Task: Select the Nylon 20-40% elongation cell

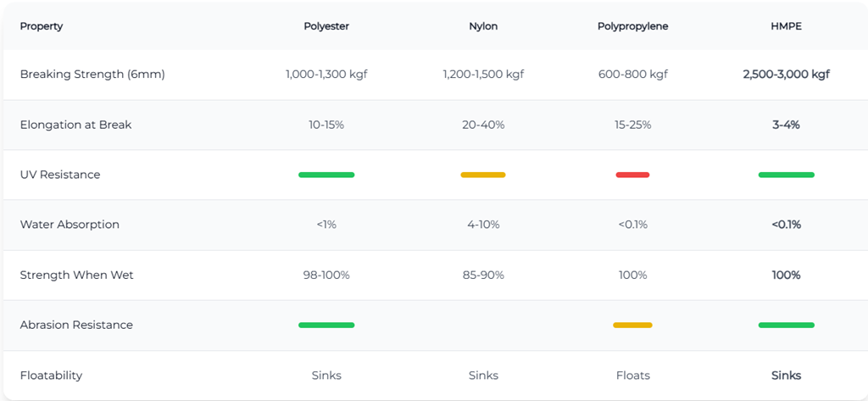Action: point(483,125)
